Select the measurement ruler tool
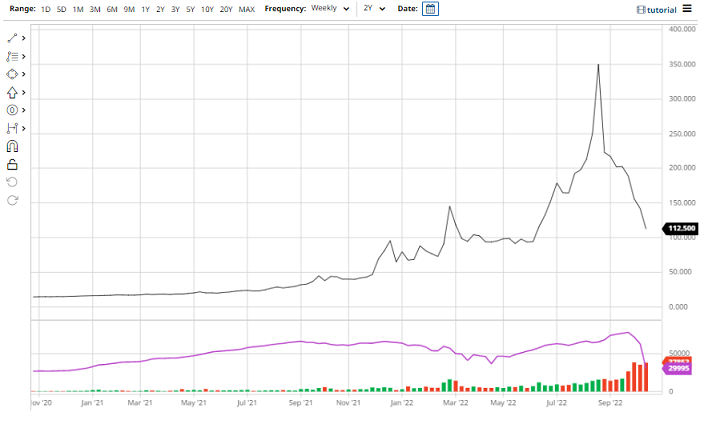 [12, 128]
